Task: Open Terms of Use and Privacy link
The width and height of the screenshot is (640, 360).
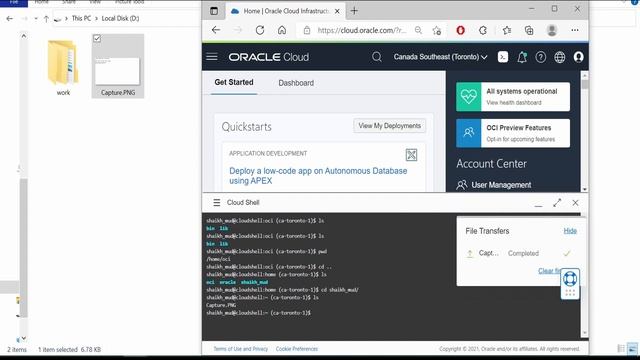Action: point(240,349)
